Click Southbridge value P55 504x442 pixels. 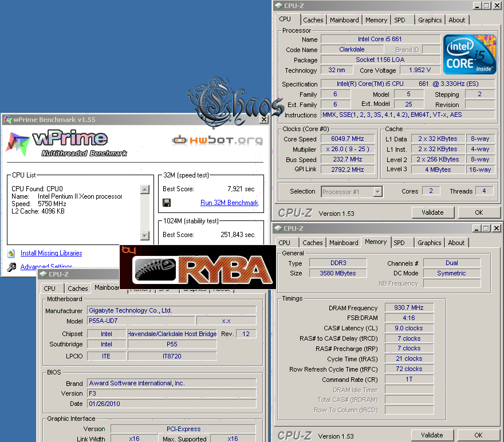[172, 344]
